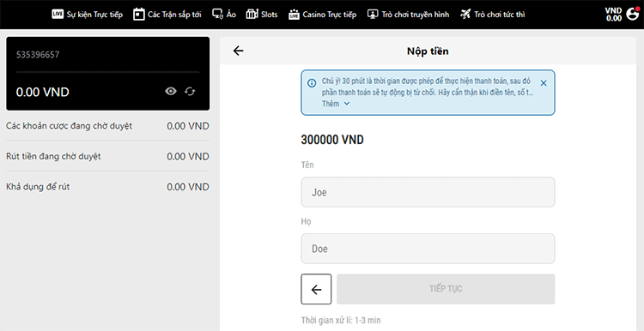Click the info icon in the notice
The width and height of the screenshot is (644, 331).
pyautogui.click(x=312, y=83)
